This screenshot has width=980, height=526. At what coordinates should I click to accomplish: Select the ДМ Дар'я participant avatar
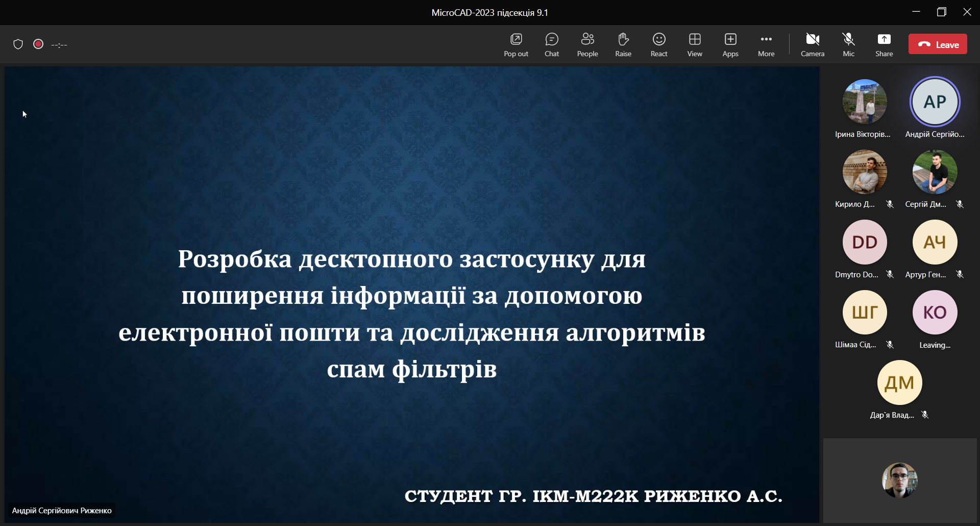(899, 382)
